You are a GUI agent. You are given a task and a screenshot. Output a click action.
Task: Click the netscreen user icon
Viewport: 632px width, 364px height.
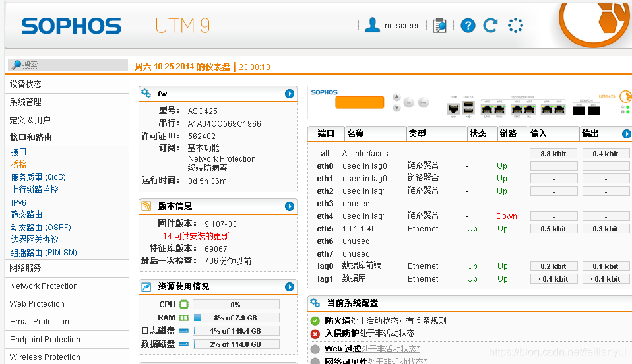372,25
